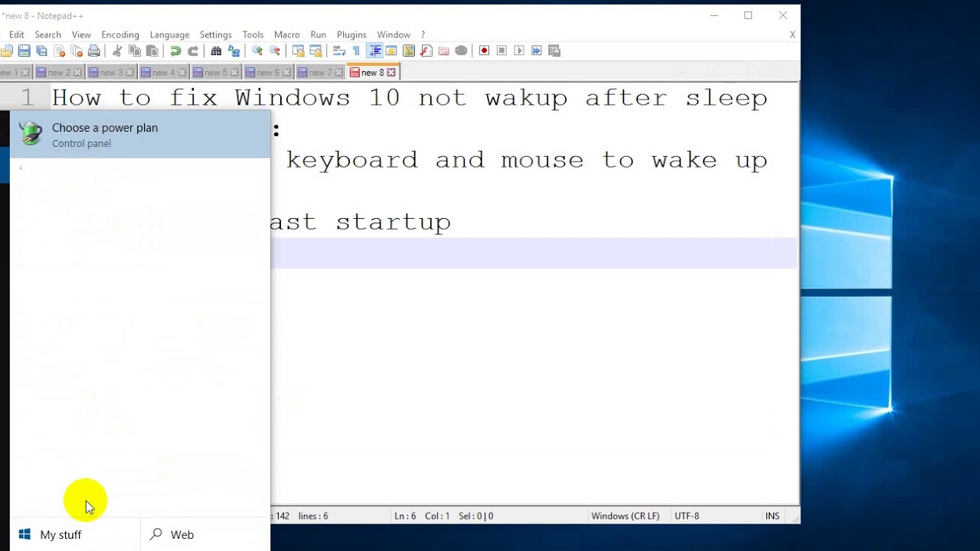Click Windows (CR LF) in status bar
The image size is (980, 551).
point(625,516)
